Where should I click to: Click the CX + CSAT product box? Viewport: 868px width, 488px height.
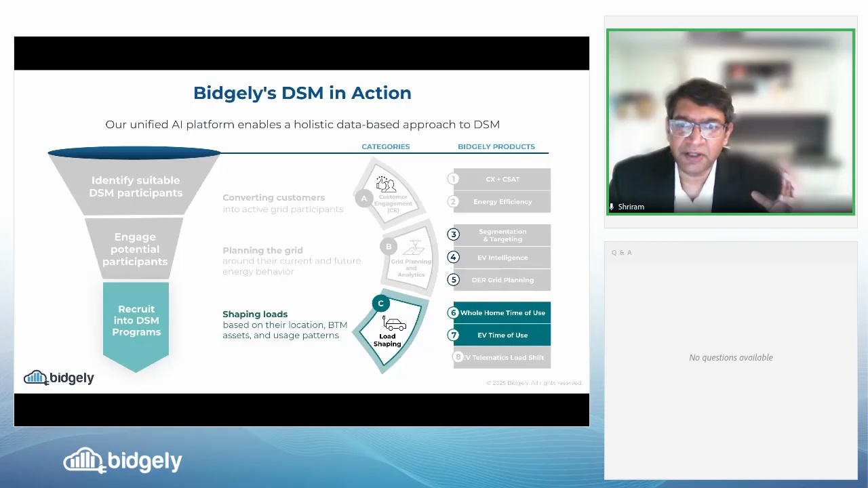point(502,180)
